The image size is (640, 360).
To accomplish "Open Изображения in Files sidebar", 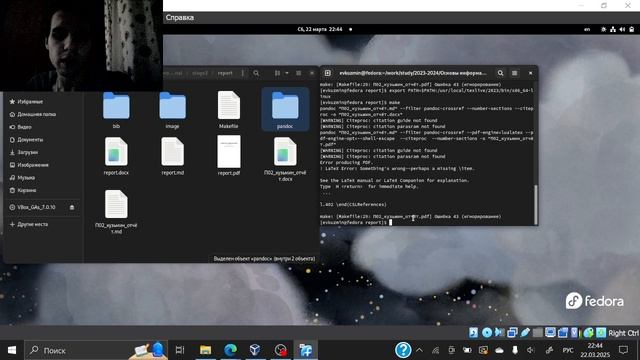I will [x=29, y=165].
